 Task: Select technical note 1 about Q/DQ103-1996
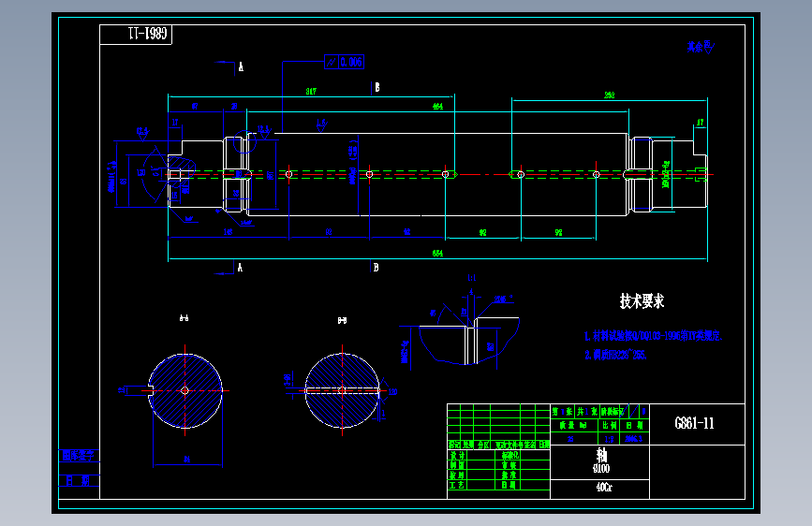point(653,335)
